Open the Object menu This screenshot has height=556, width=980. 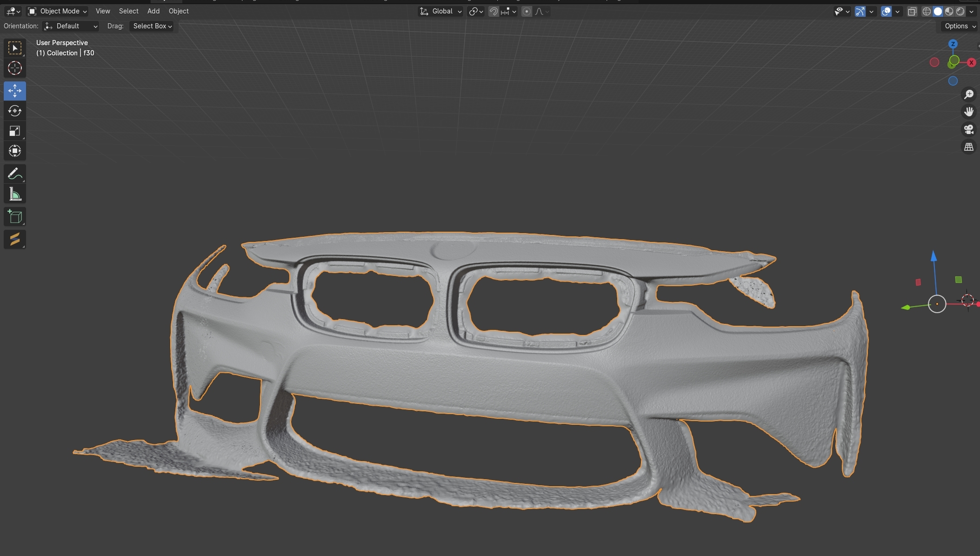179,11
